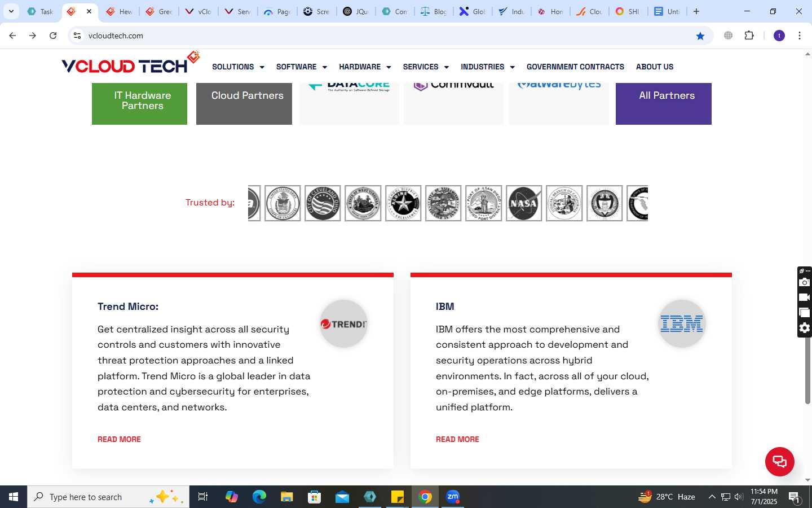Viewport: 812px width, 508px height.
Task: Click the NASA logo in Trusted by
Action: point(524,203)
